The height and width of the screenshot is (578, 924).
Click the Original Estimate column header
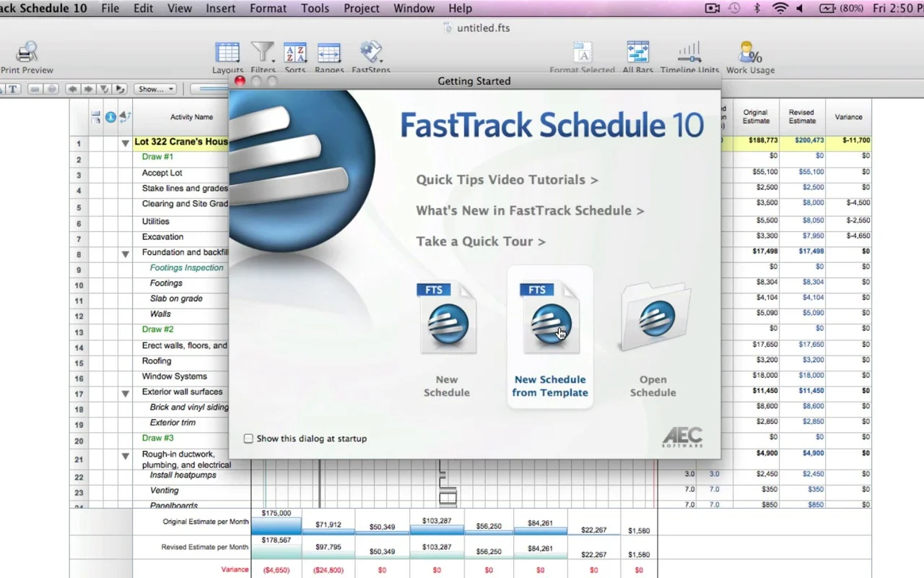click(756, 117)
